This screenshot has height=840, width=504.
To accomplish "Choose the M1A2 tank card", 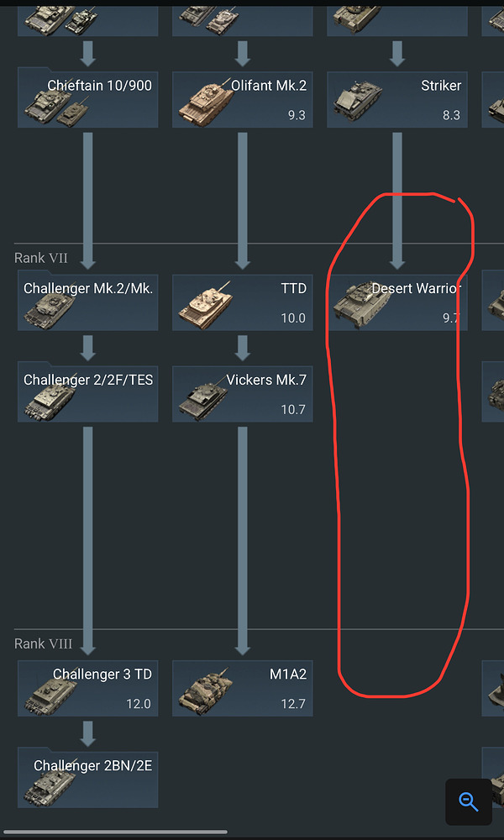I will click(x=243, y=688).
